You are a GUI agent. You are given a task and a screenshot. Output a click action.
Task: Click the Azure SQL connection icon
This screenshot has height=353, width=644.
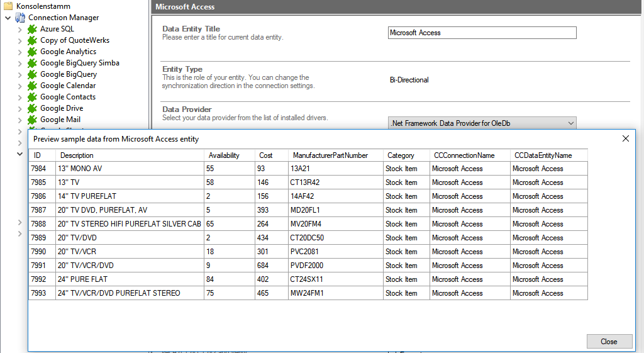click(x=32, y=29)
